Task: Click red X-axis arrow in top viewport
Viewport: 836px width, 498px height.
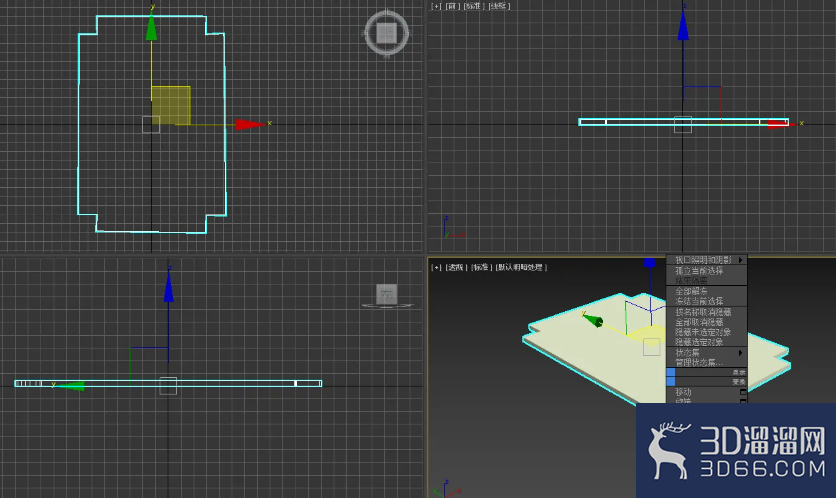Action: [x=250, y=124]
